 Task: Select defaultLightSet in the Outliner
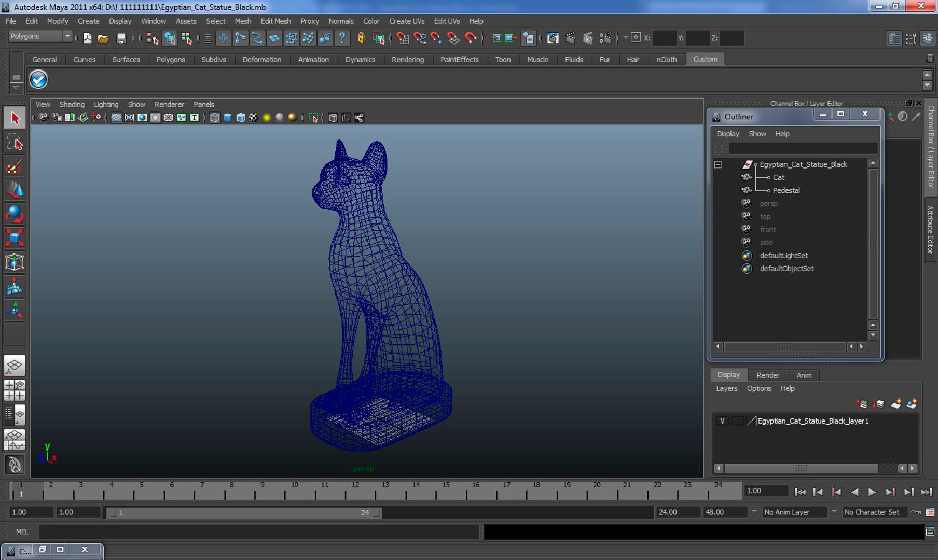[x=783, y=255]
